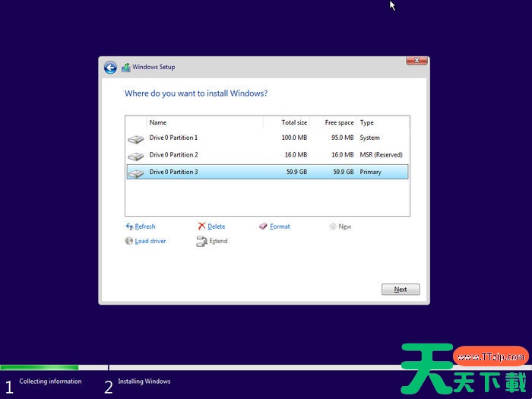Viewport: 532px width, 399px height.
Task: Click the 95.0 MB free space cell
Action: (342, 138)
